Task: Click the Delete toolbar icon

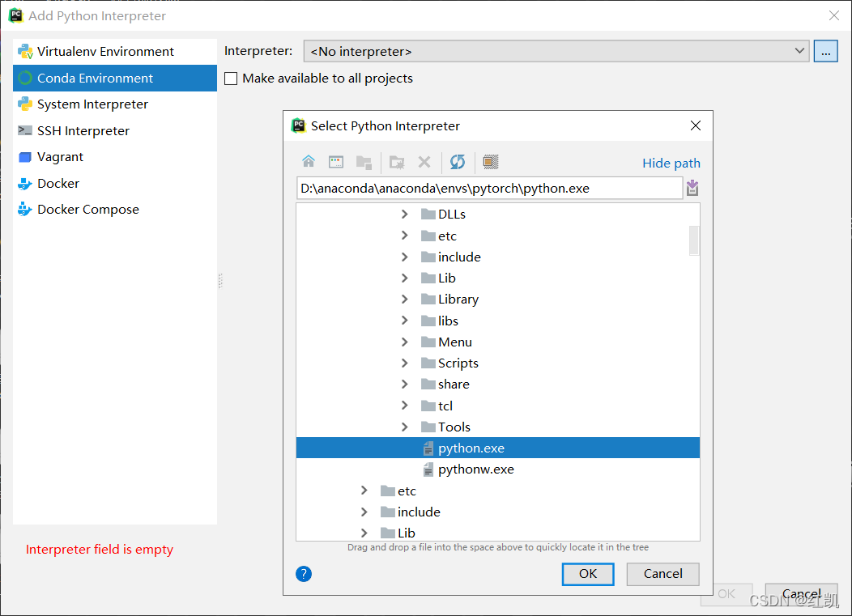Action: pyautogui.click(x=424, y=162)
